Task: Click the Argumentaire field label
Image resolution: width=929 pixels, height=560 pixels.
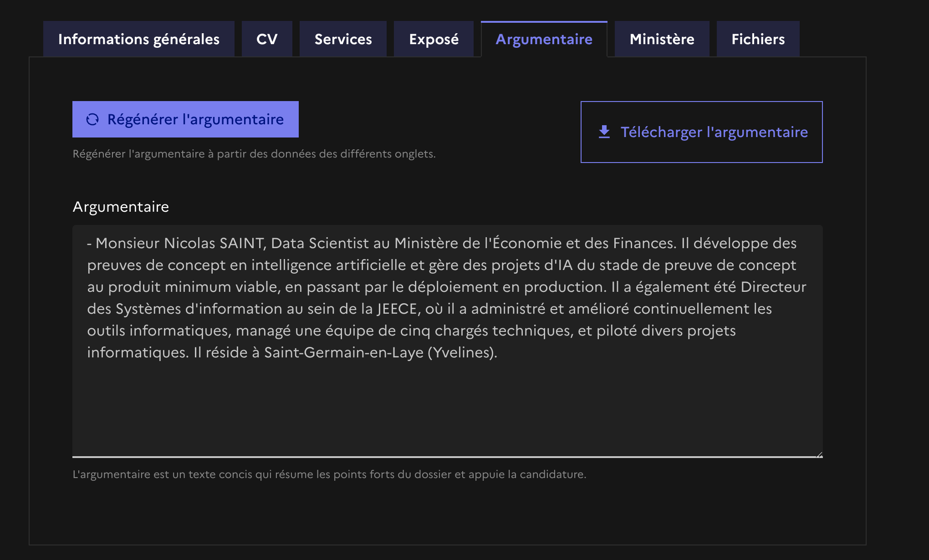Action: (x=121, y=207)
